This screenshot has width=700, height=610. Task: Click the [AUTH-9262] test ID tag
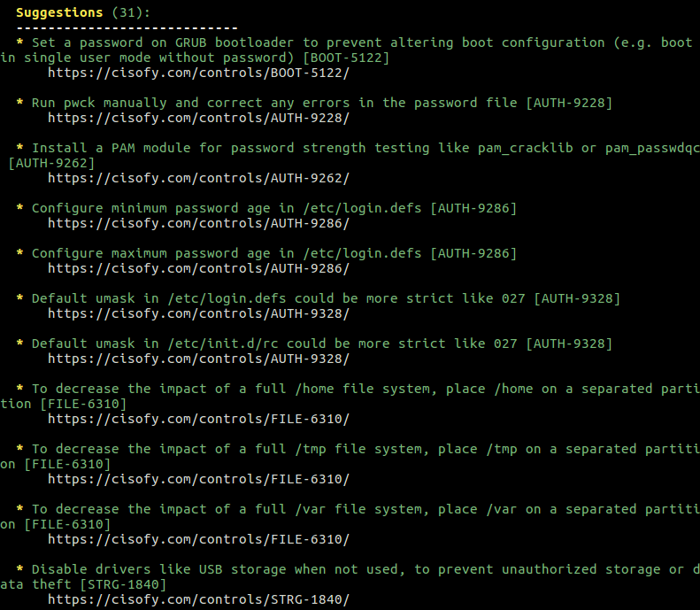tap(51, 163)
